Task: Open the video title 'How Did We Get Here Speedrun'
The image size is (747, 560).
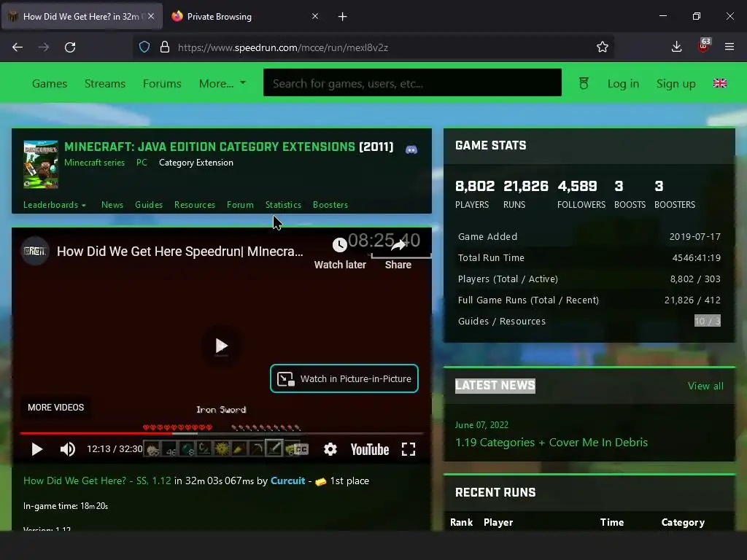Action: (179, 252)
